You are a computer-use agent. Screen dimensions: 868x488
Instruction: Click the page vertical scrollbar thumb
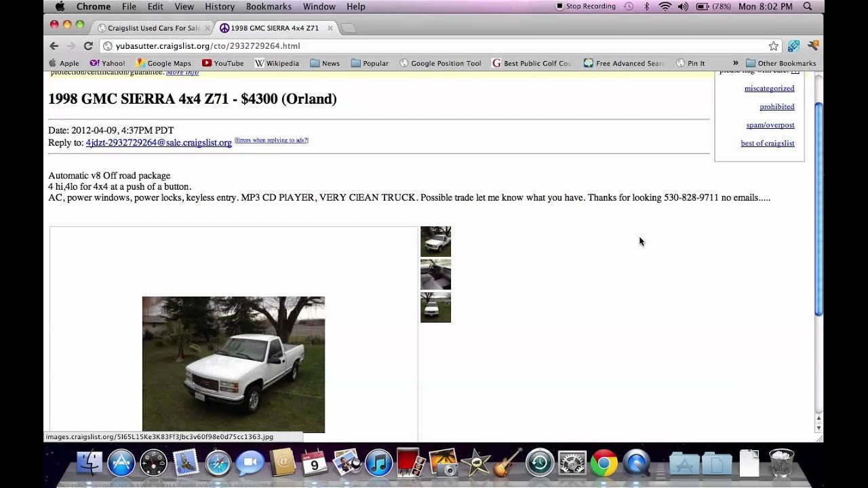tap(818, 209)
